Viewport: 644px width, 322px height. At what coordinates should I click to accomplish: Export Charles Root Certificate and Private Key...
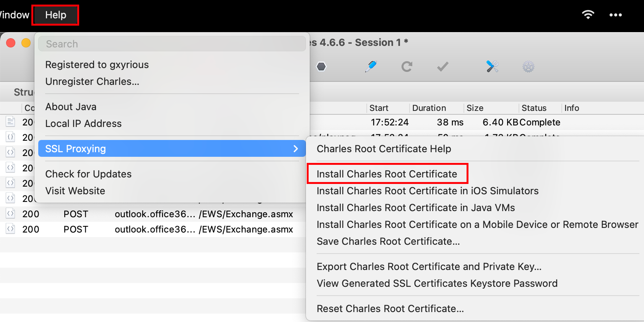(x=429, y=267)
